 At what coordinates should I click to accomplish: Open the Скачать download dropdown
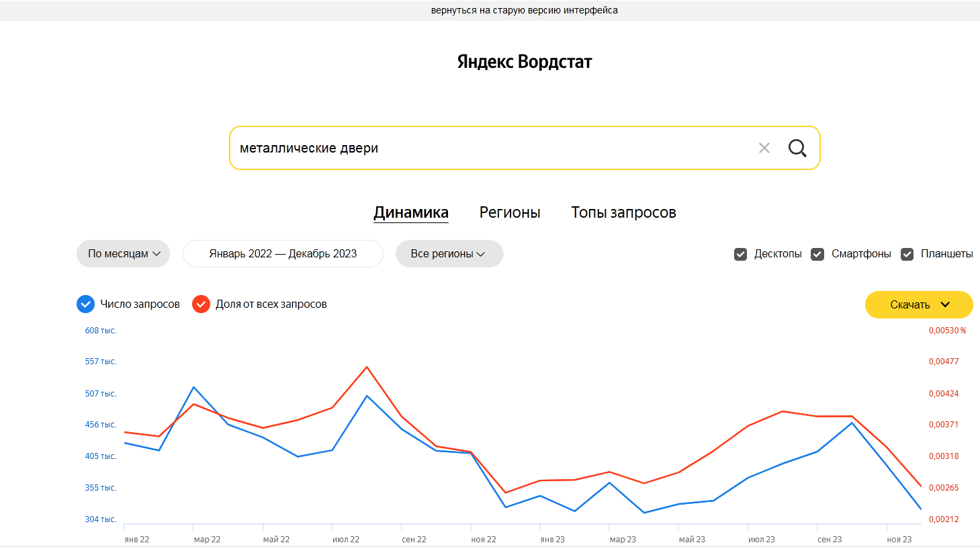tap(919, 304)
